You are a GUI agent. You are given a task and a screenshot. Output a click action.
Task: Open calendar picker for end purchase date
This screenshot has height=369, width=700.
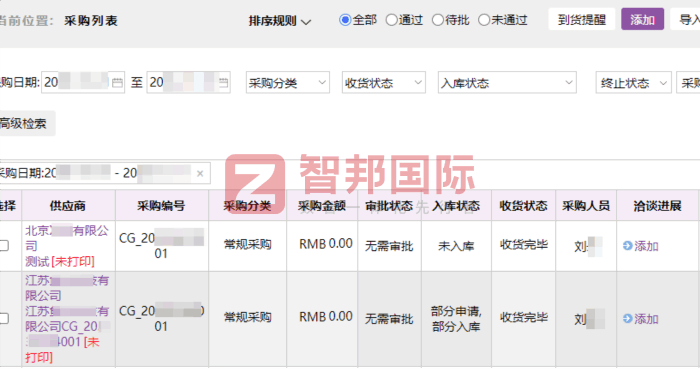[x=223, y=83]
